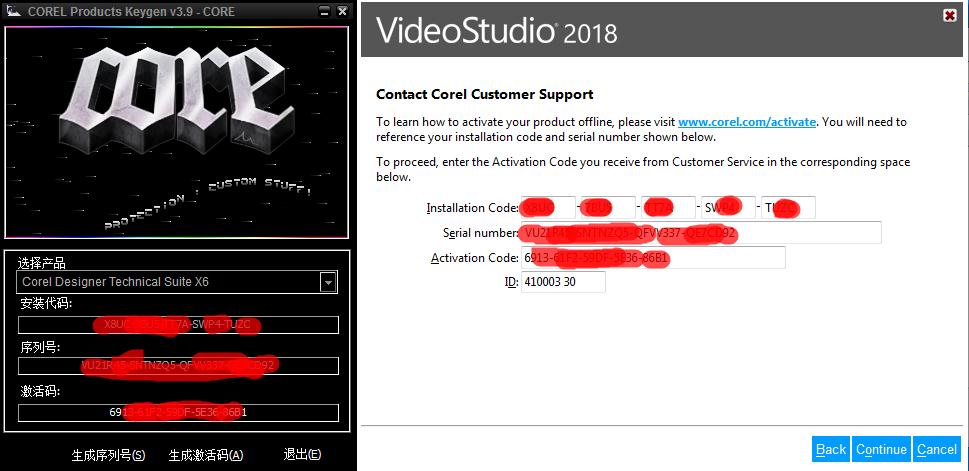Close the COREL Products Keygen window

point(342,11)
